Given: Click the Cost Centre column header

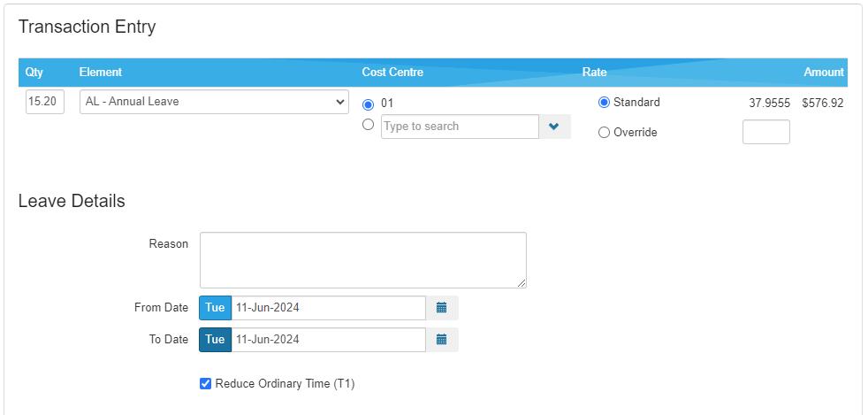Looking at the screenshot, I should [x=392, y=72].
